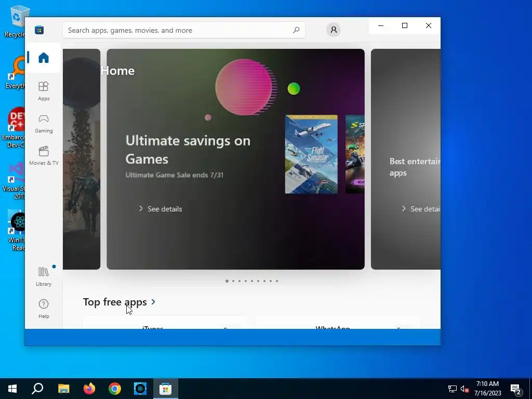Click the magnifier icon in search box

(x=296, y=30)
